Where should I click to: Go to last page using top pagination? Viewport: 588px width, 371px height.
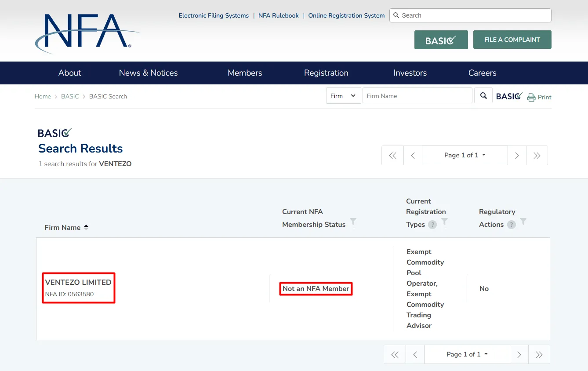pyautogui.click(x=537, y=155)
